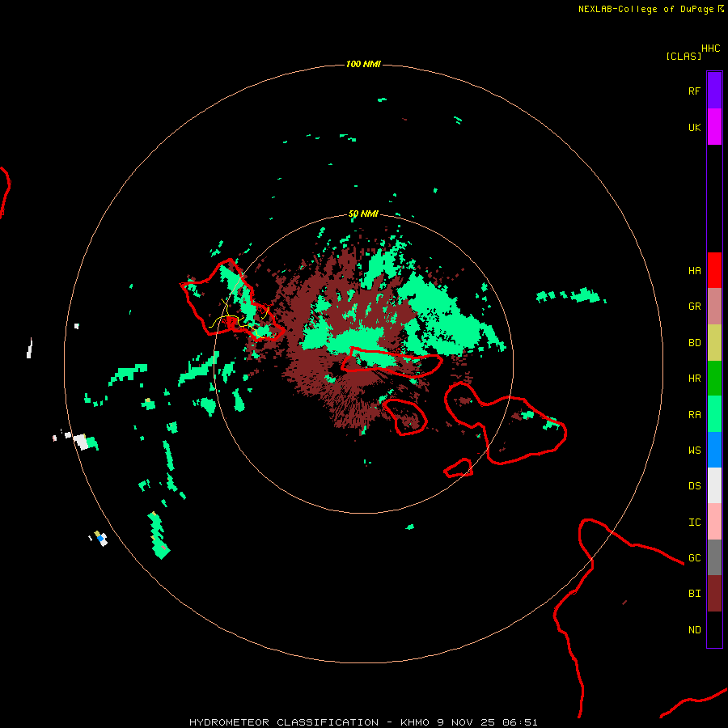Click the IC pink legend swatch
Image resolution: width=728 pixels, height=728 pixels.
click(714, 522)
